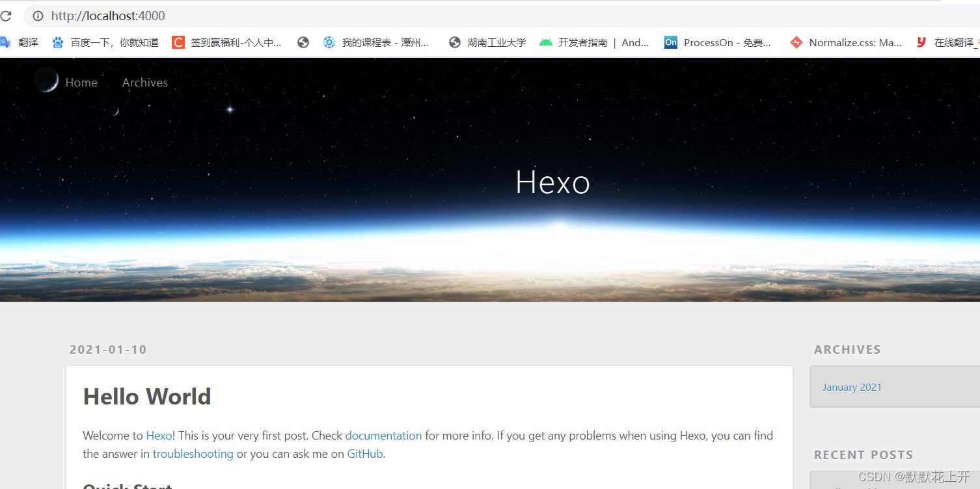
Task: Open the Normalize.css bookmark icon
Action: pos(796,42)
